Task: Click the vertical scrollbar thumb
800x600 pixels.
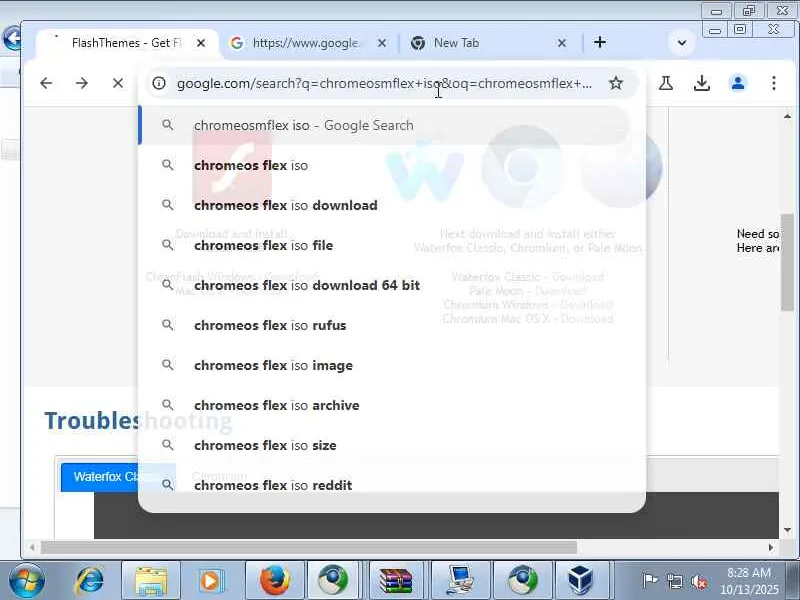Action: 787,262
